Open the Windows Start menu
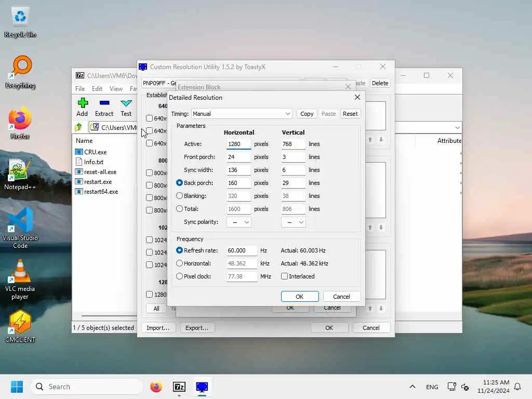The width and height of the screenshot is (532, 399). 17,387
